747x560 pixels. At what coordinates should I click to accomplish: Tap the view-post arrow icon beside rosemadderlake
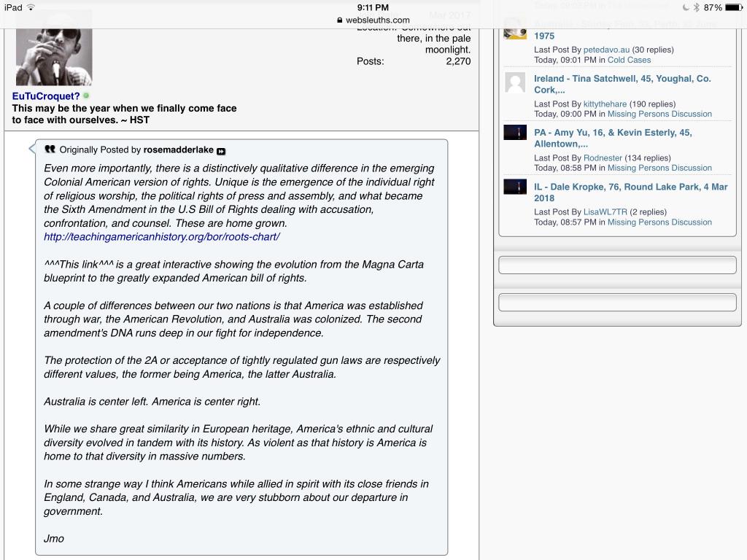click(221, 151)
